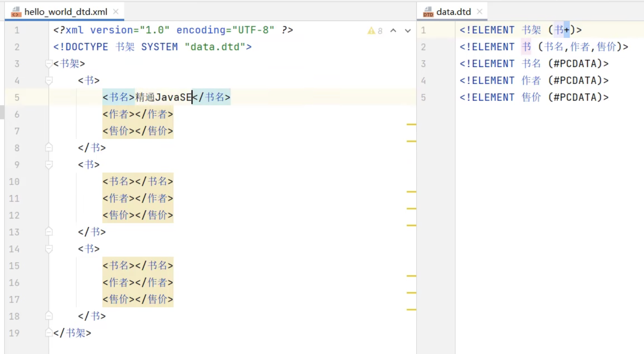Click the empty 售价 element on line 17
The image size is (644, 354).
tap(138, 299)
